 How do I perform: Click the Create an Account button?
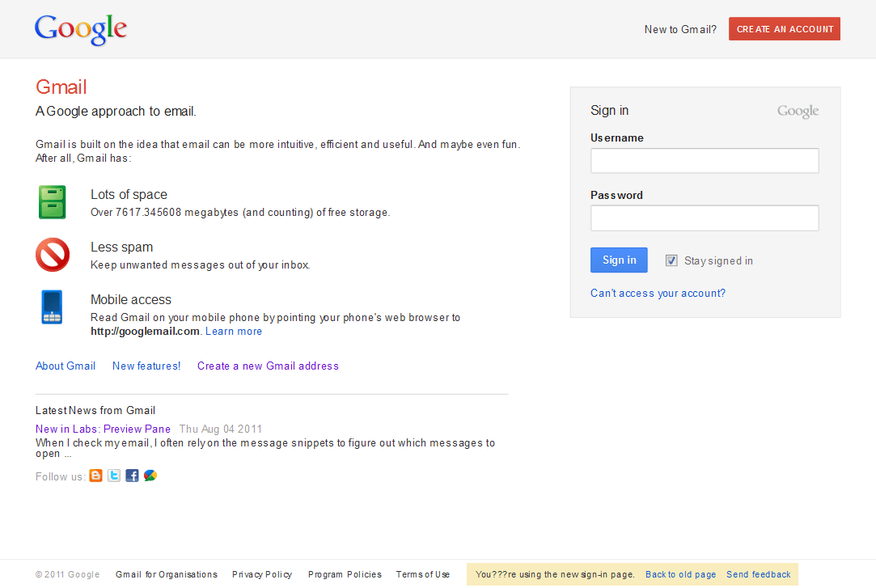[785, 29]
